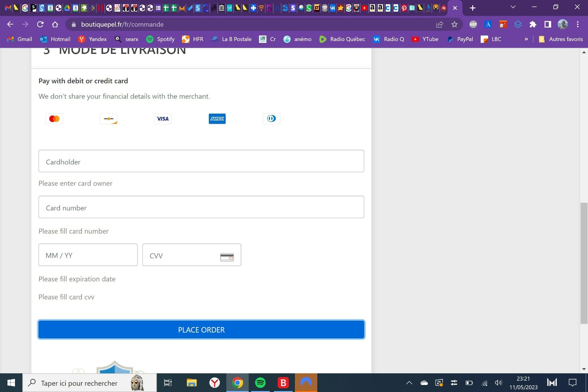The width and height of the screenshot is (588, 392).
Task: Open the HFR bookmark
Action: point(193,39)
